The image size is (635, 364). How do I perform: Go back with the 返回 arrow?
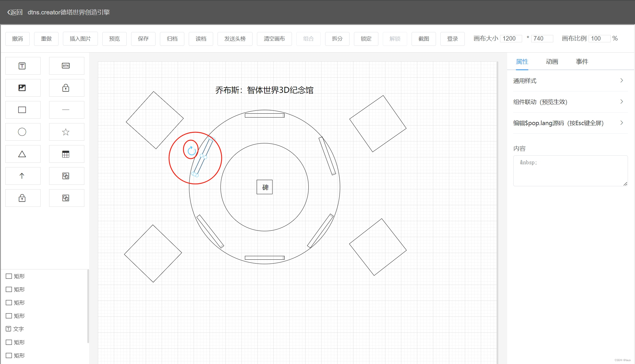(15, 12)
